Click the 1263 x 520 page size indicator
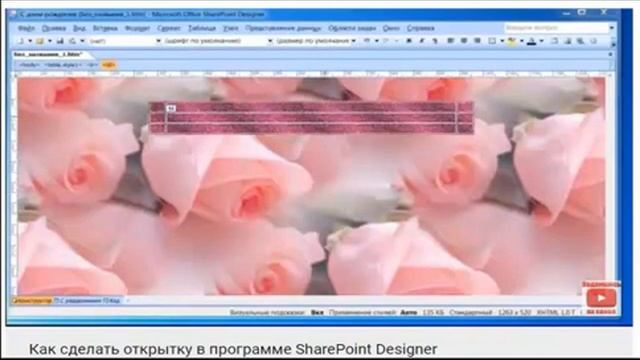The height and width of the screenshot is (360, 640). click(514, 312)
